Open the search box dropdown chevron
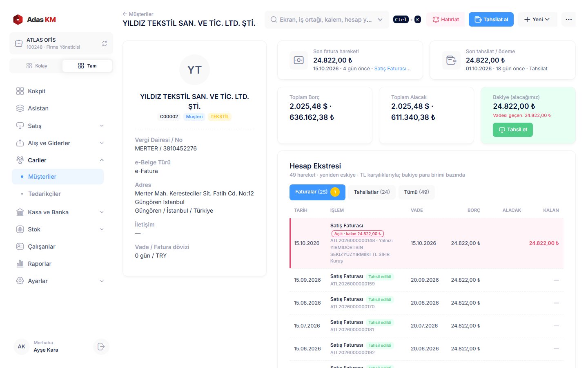This screenshot has height=368, width=588. point(380,20)
